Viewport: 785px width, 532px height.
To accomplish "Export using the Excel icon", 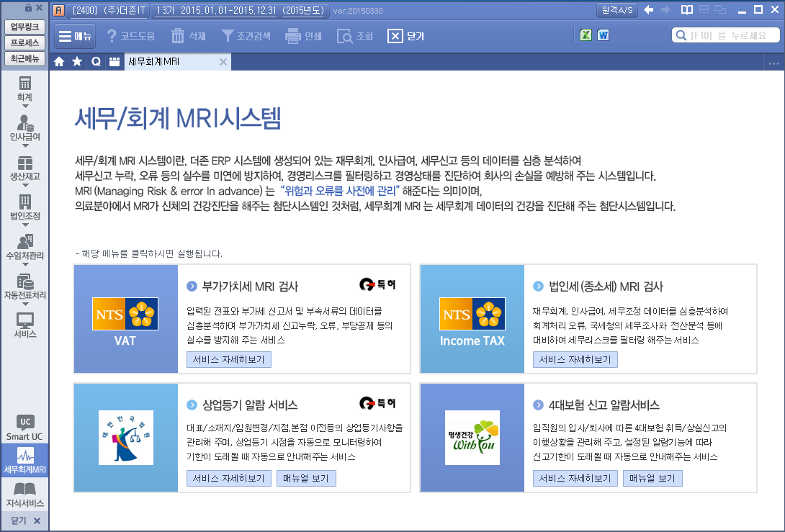I will click(x=586, y=35).
